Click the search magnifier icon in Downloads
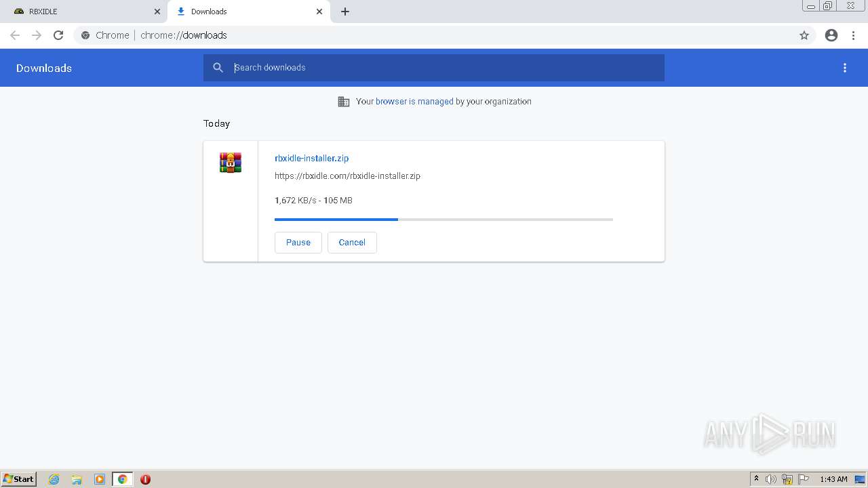 (x=218, y=68)
